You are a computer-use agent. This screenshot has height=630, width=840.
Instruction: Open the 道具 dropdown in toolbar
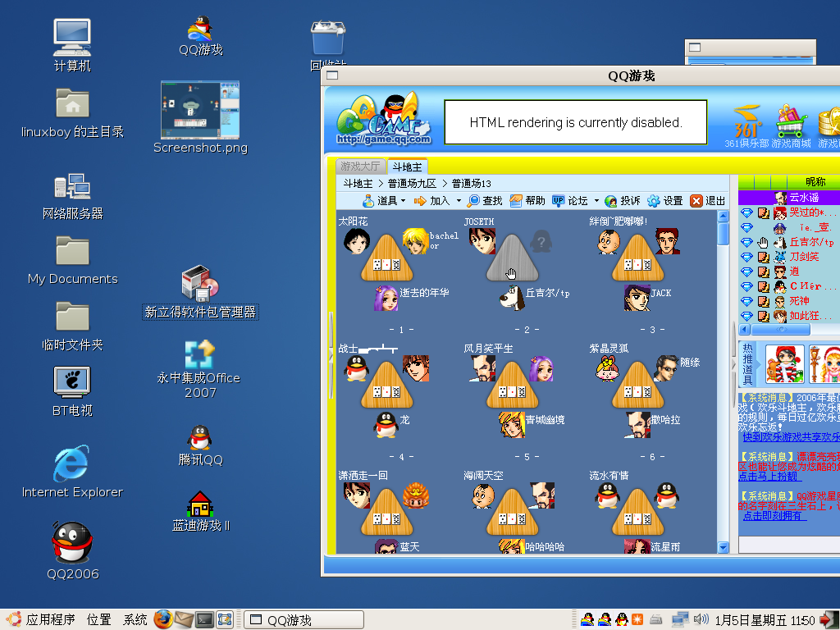[x=384, y=201]
